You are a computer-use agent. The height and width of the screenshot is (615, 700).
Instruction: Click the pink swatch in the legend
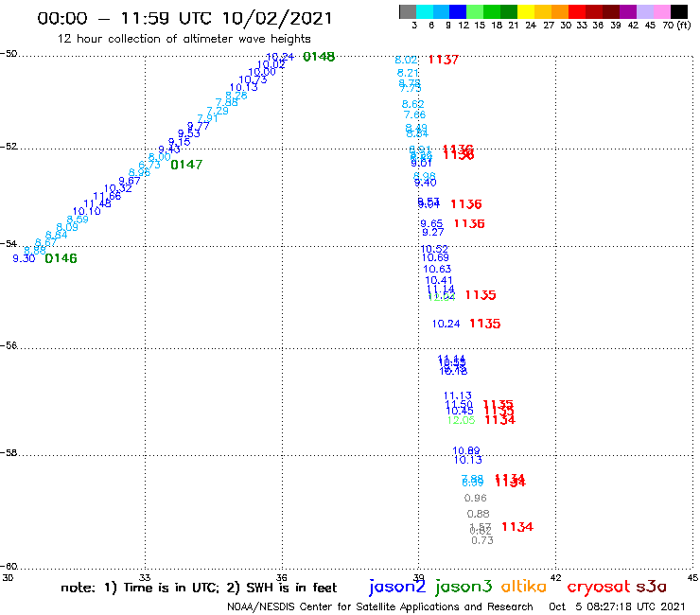(661, 11)
